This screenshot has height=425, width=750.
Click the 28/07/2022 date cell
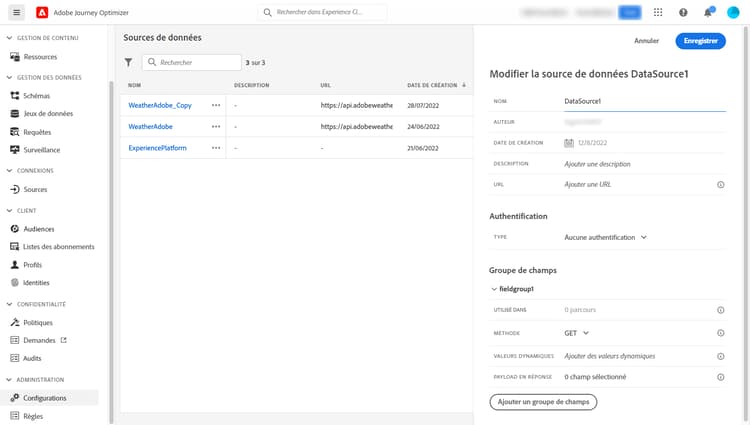[423, 105]
